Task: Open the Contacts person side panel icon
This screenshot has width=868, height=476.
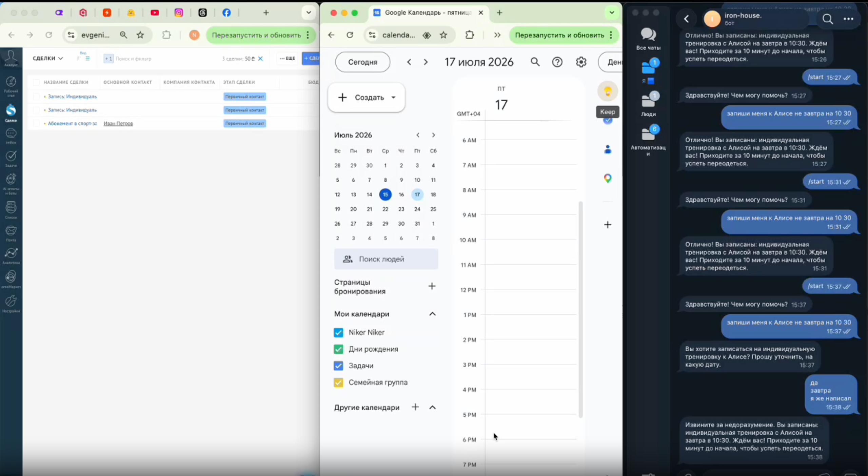Action: point(608,149)
